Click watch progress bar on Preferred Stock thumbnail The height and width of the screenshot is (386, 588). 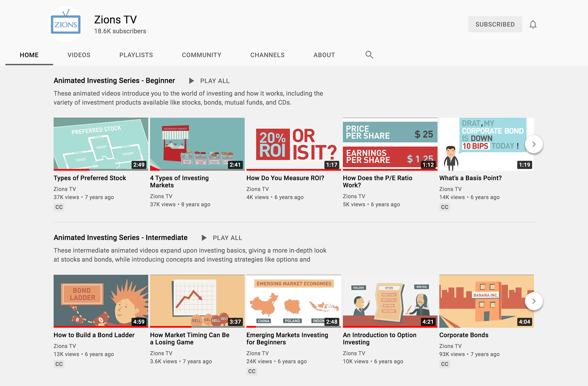click(101, 170)
